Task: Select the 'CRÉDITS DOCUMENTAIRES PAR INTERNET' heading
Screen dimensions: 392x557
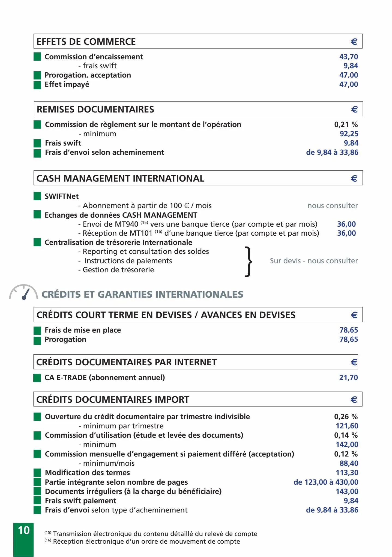Action: coord(127,362)
